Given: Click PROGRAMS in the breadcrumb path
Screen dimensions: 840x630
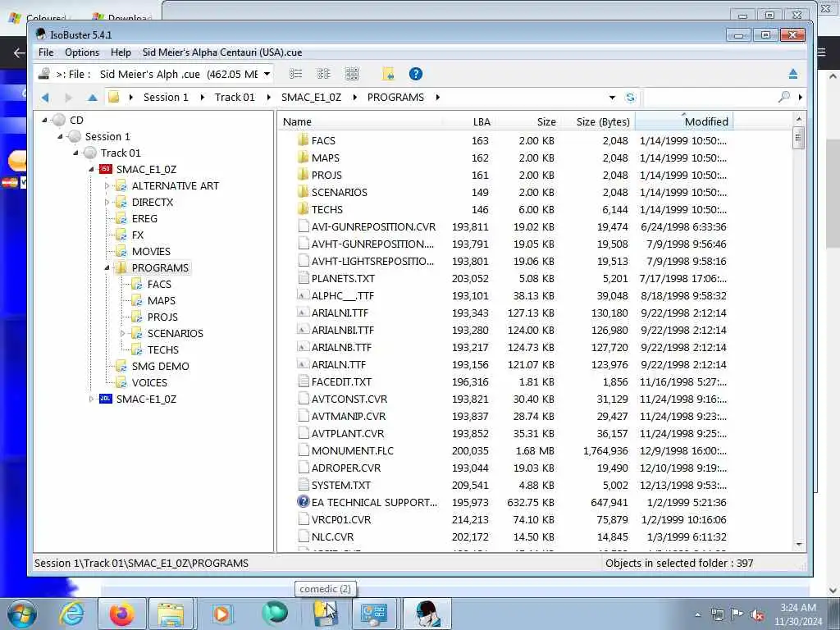Looking at the screenshot, I should [x=395, y=98].
